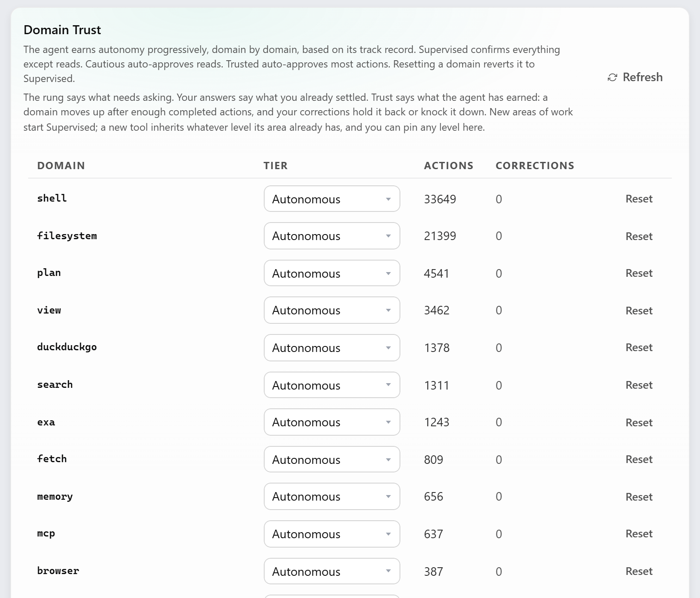The image size is (700, 598).
Task: Reset the duckduckgo domain
Action: (x=639, y=347)
